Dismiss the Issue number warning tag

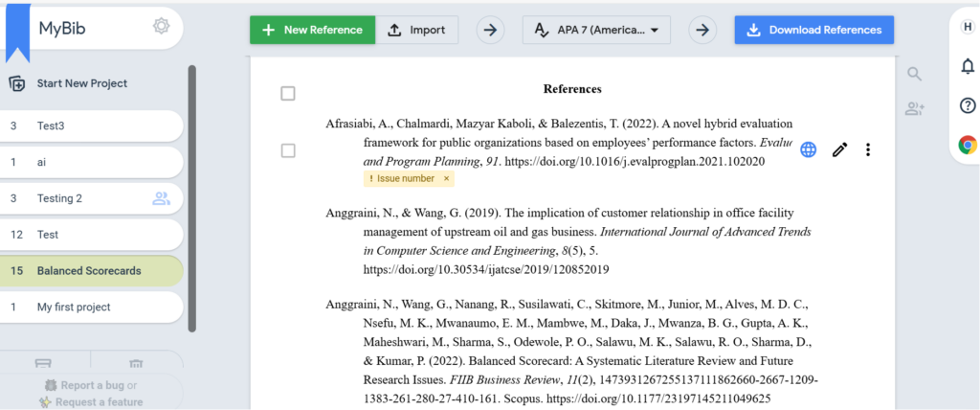(x=446, y=179)
